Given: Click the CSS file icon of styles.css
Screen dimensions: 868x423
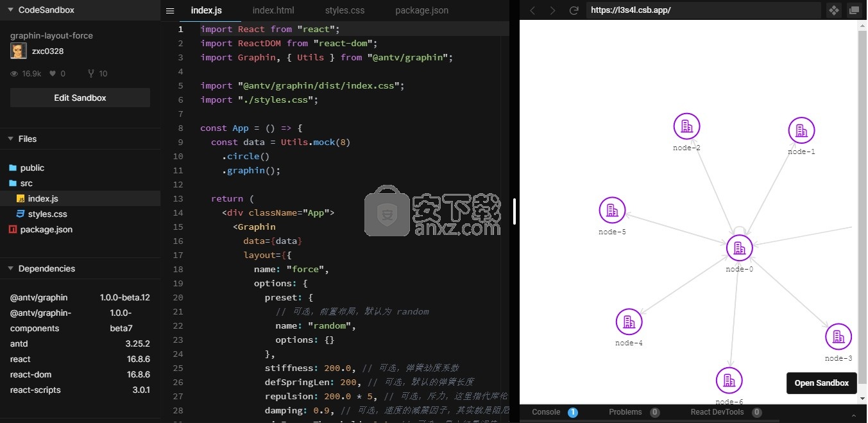Looking at the screenshot, I should (x=20, y=214).
